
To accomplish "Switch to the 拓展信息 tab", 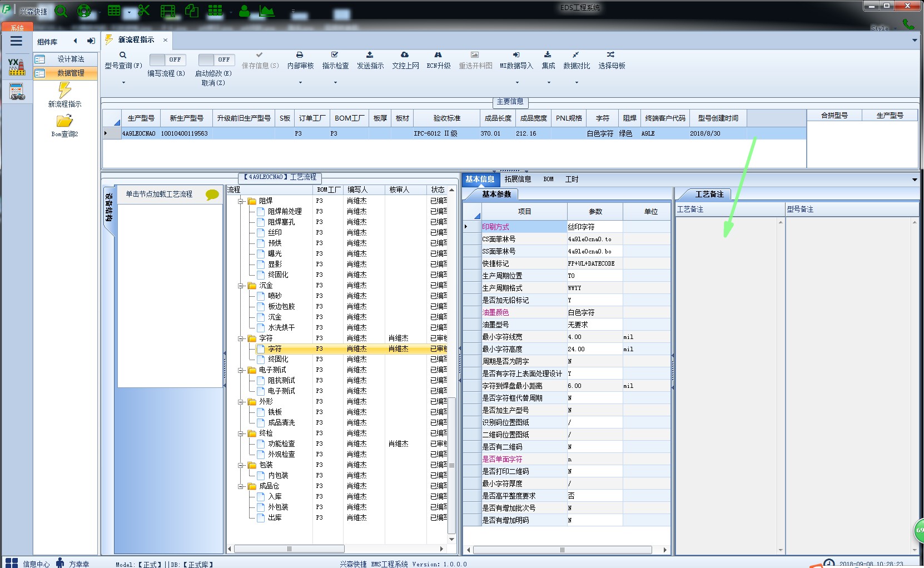I will coord(518,179).
